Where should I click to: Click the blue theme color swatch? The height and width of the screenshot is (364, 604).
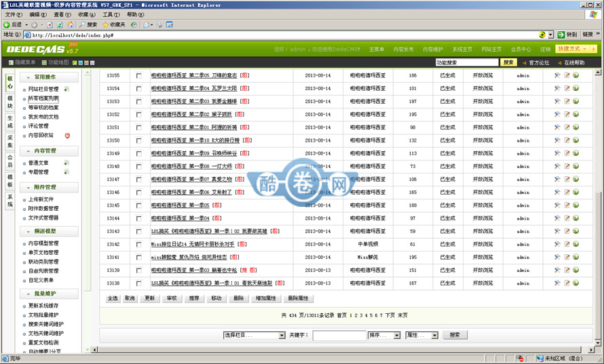point(81,63)
